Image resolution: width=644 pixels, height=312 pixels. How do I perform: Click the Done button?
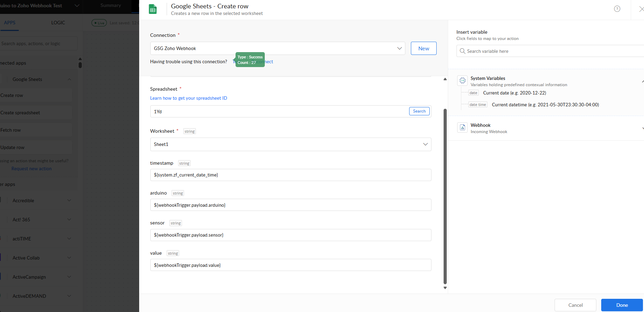pyautogui.click(x=622, y=305)
